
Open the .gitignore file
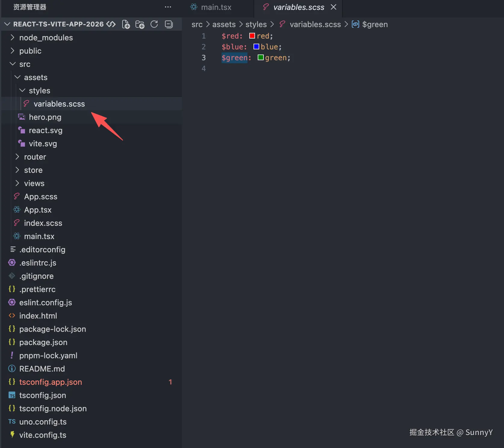(92, 276)
